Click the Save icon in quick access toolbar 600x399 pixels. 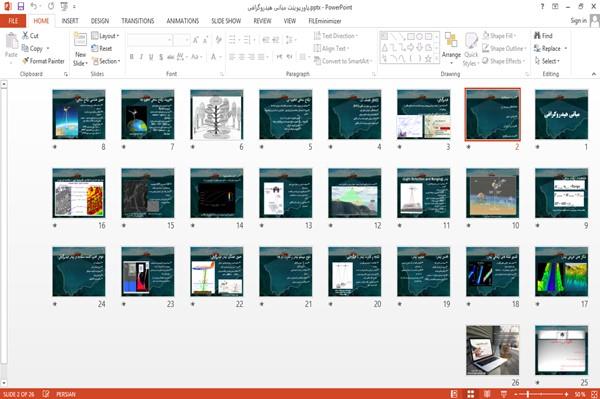(x=20, y=7)
